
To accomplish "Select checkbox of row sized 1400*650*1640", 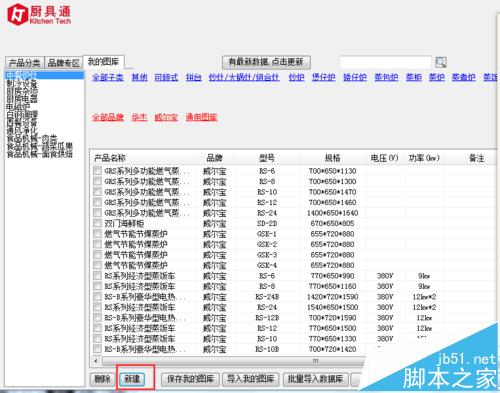I will tap(97, 213).
